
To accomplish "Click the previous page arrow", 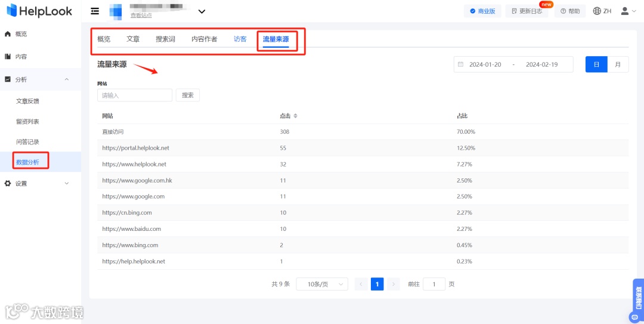I will point(361,284).
